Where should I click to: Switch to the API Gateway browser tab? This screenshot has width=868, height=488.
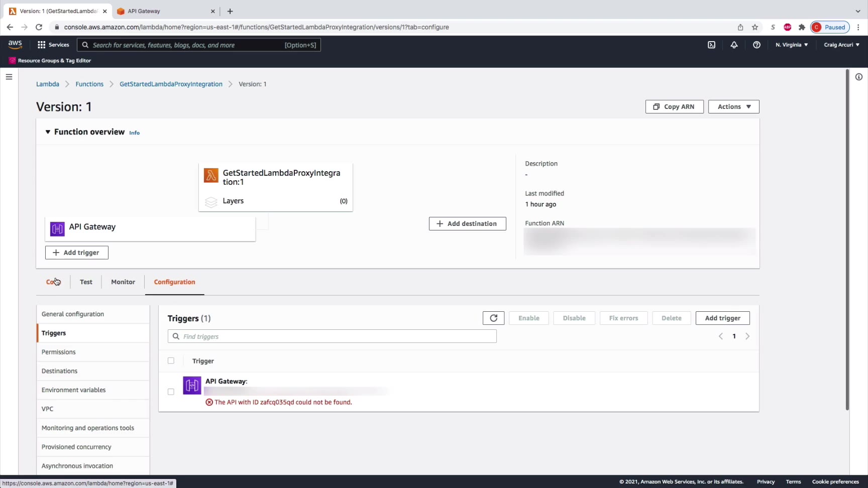click(x=165, y=11)
